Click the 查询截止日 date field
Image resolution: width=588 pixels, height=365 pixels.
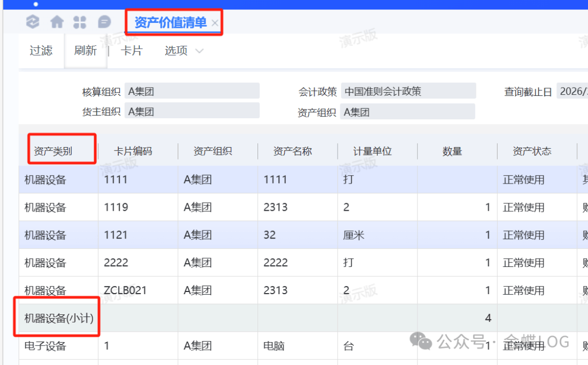pyautogui.click(x=572, y=92)
